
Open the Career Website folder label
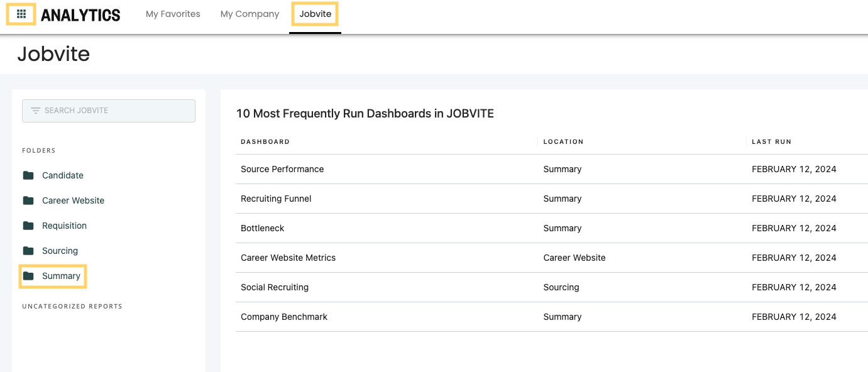[x=74, y=200]
